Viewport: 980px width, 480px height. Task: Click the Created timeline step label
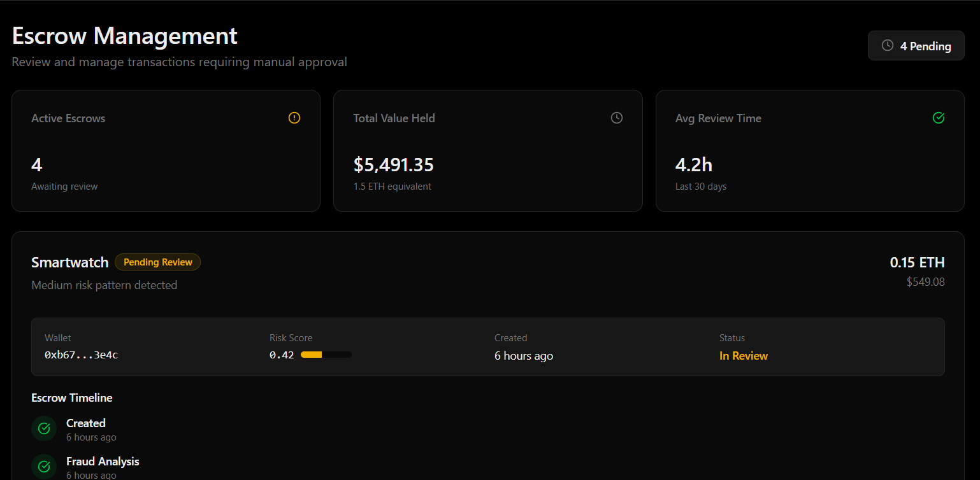click(86, 423)
